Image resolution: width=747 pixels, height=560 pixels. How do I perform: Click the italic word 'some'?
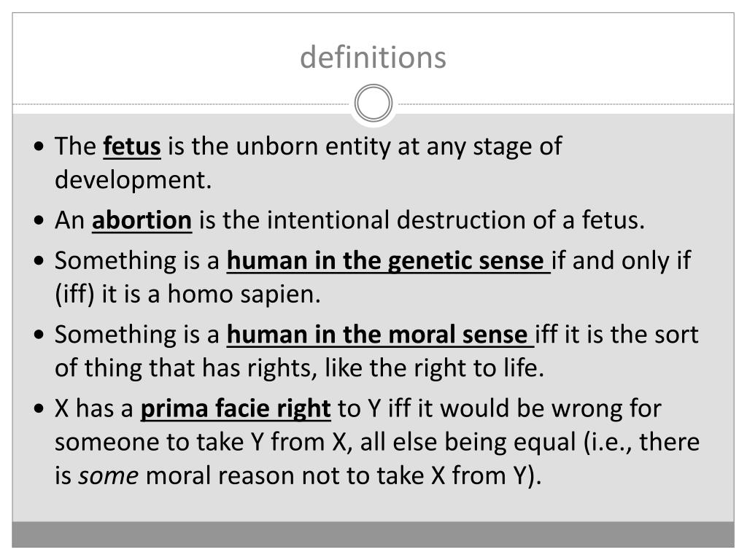tap(109, 476)
